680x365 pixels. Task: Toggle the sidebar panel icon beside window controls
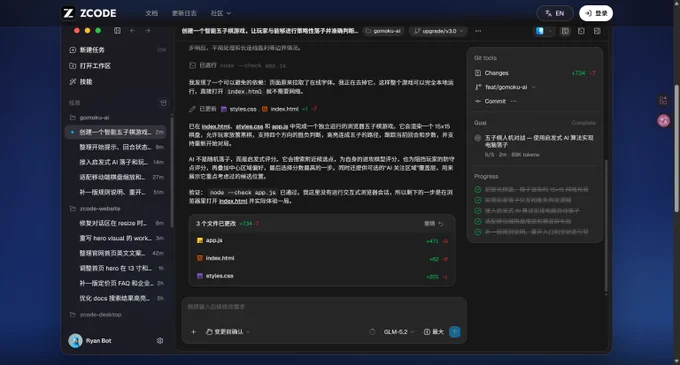click(117, 30)
